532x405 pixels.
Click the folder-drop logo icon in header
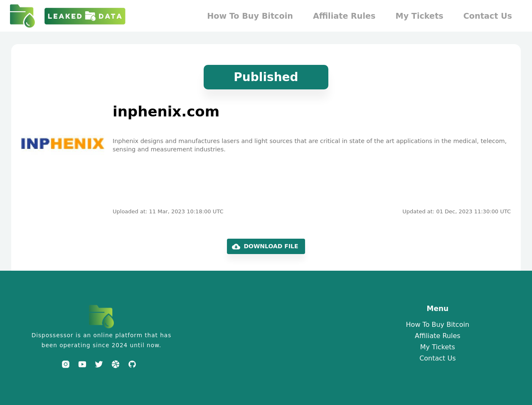22,16
